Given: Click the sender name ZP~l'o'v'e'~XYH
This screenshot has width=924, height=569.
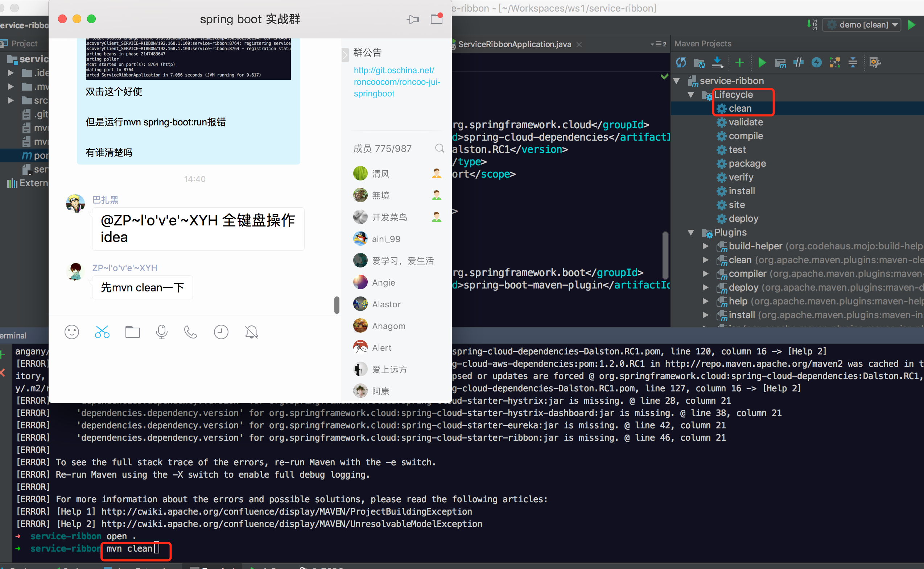Looking at the screenshot, I should [125, 268].
